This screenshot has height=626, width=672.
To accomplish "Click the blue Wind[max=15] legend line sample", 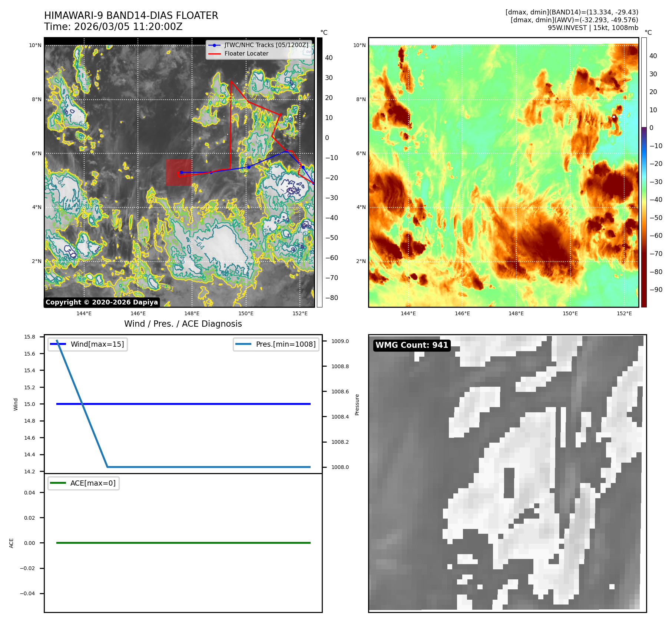I will 58,344.
